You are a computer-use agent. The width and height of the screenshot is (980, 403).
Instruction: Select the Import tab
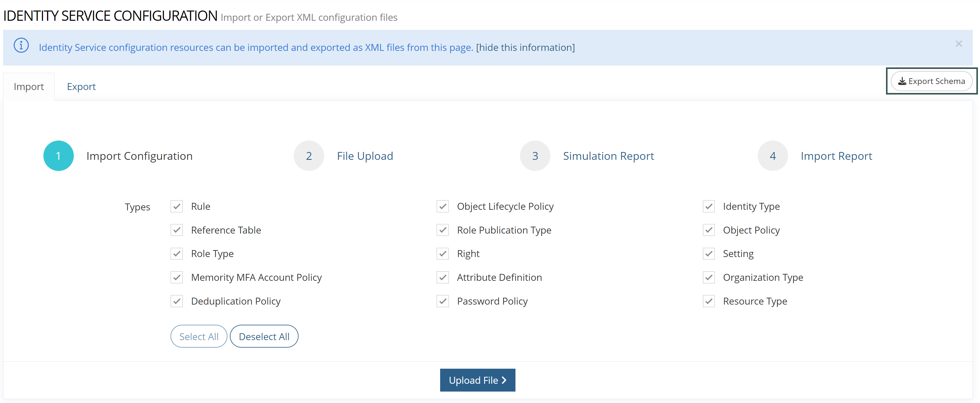point(29,87)
